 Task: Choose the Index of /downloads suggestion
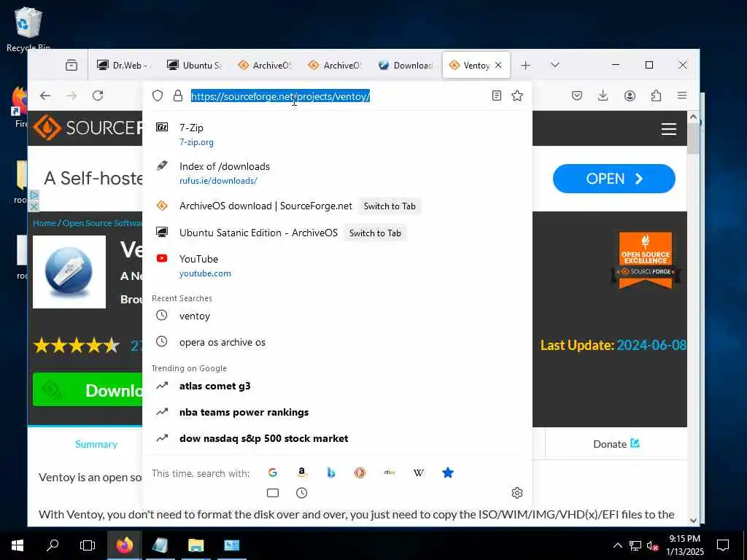point(337,174)
